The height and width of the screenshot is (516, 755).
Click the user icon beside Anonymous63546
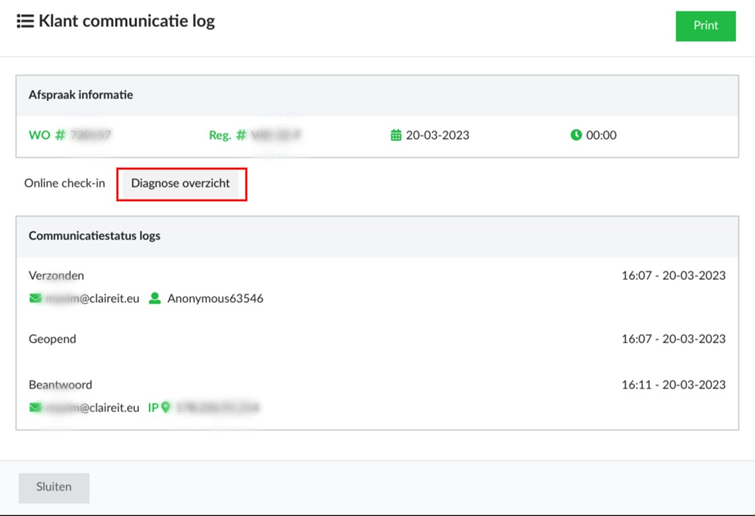tap(155, 298)
